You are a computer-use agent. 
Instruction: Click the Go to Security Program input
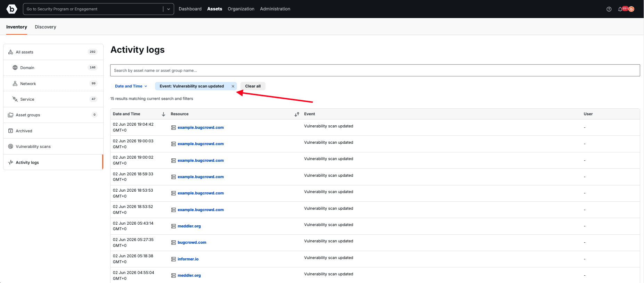coord(93,9)
